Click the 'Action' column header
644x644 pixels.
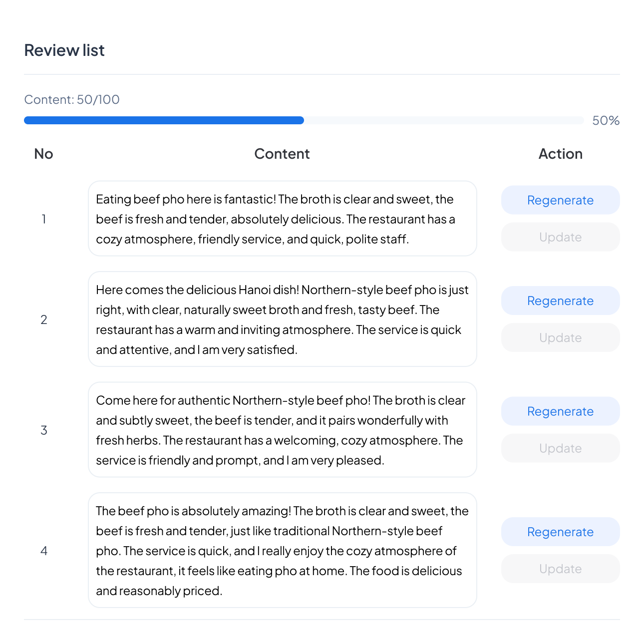click(x=560, y=154)
